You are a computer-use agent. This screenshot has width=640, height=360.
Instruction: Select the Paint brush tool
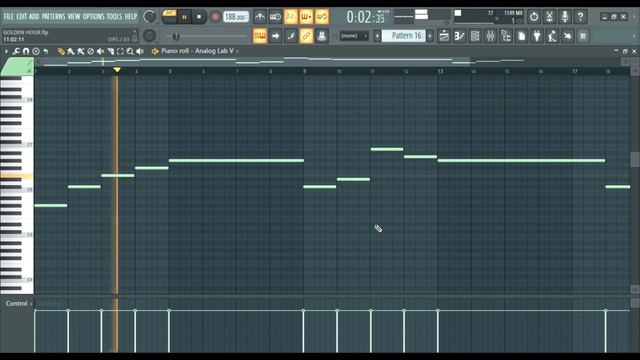point(71,51)
